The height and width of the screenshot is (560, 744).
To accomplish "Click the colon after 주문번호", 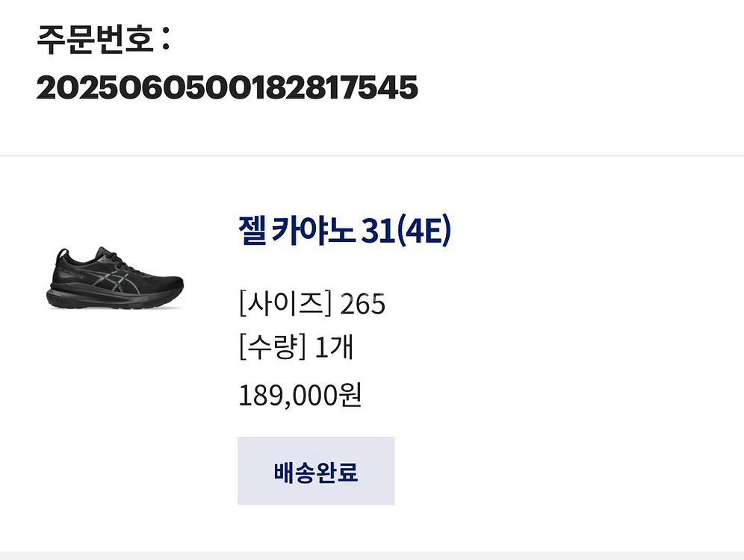I will coord(165,41).
